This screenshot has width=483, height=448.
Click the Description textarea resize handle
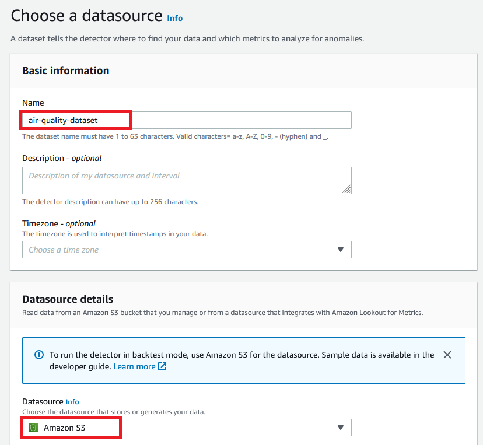(x=346, y=189)
